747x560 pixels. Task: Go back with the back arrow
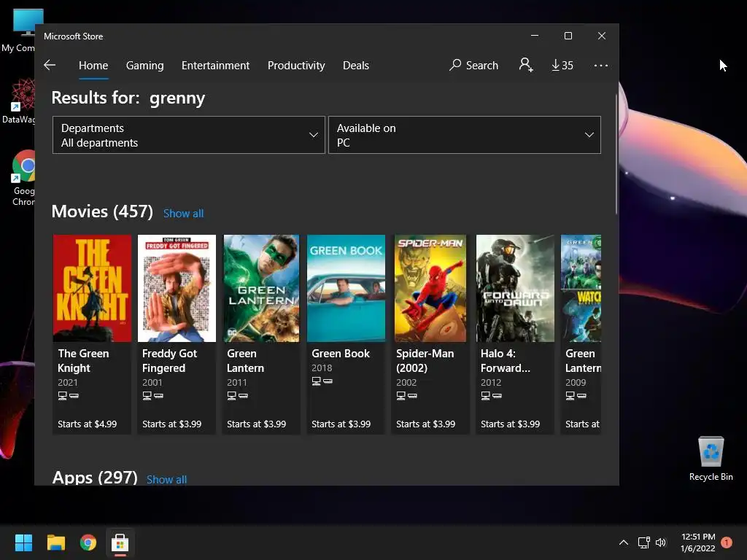pos(50,65)
